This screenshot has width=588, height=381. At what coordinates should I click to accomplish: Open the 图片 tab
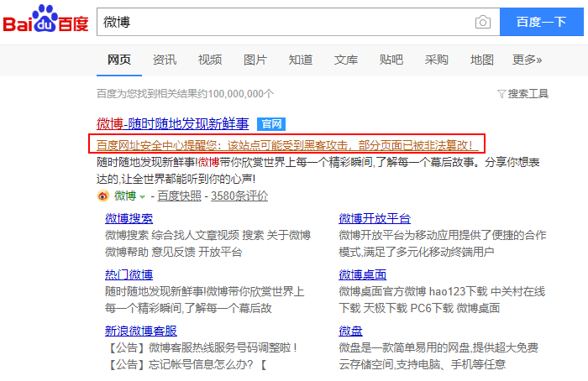(x=255, y=60)
